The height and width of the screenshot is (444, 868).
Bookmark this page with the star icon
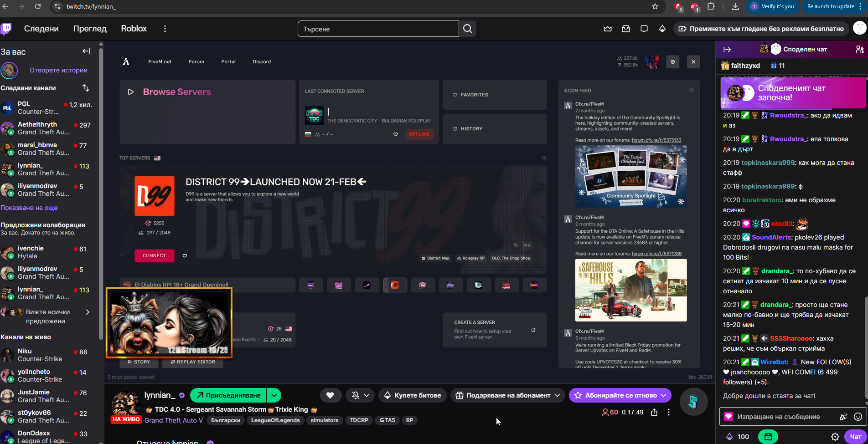click(x=655, y=6)
